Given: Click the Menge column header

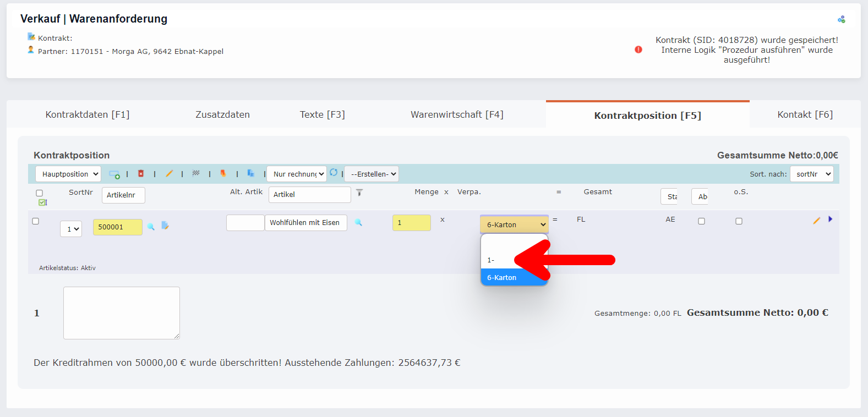Looking at the screenshot, I should 427,192.
